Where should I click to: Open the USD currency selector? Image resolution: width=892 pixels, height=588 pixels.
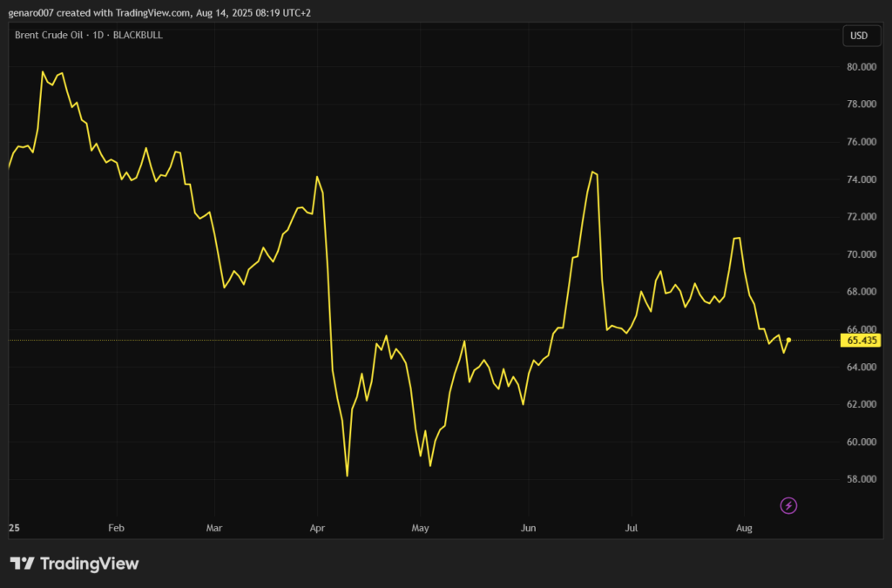coord(858,36)
